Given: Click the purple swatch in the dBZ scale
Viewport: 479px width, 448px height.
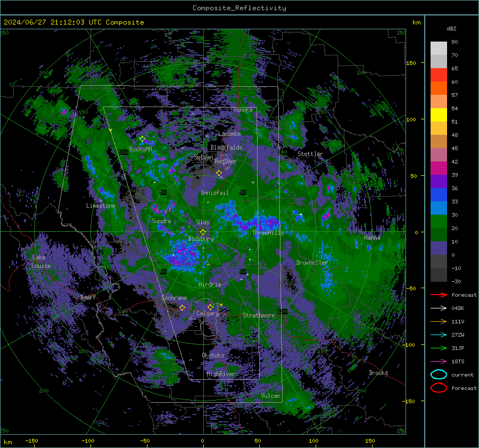Looking at the screenshot, I should pyautogui.click(x=439, y=182).
